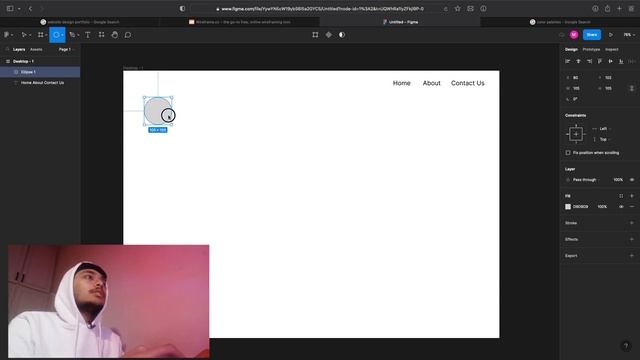
Task: Open the Frame tool dropdown arrow
Action: [47, 35]
